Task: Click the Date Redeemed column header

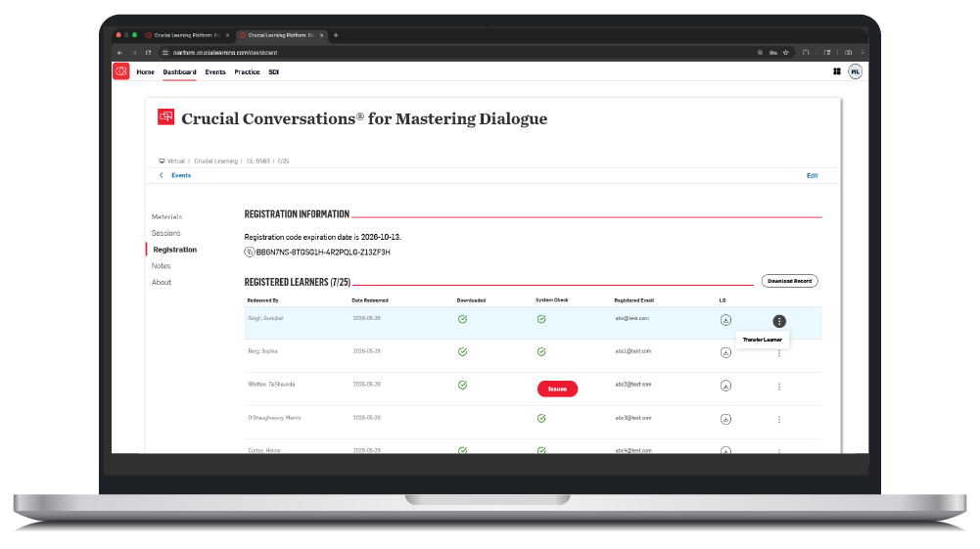Action: [x=370, y=300]
